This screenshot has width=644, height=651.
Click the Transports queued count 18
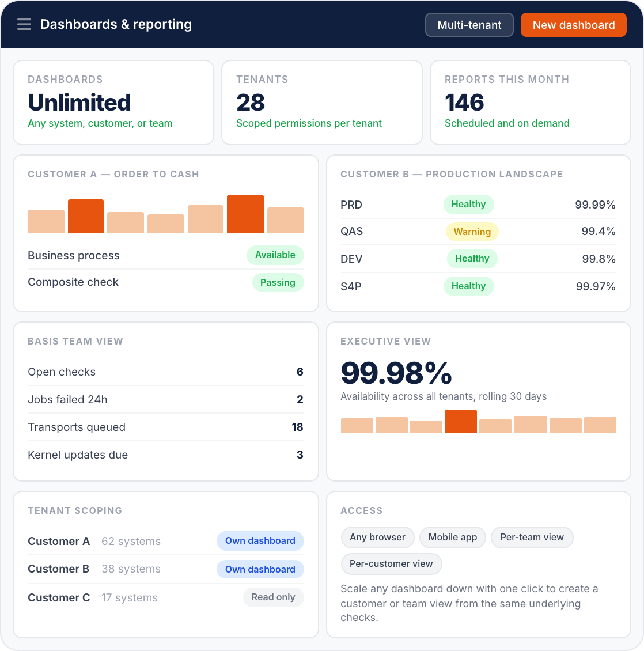tap(297, 427)
